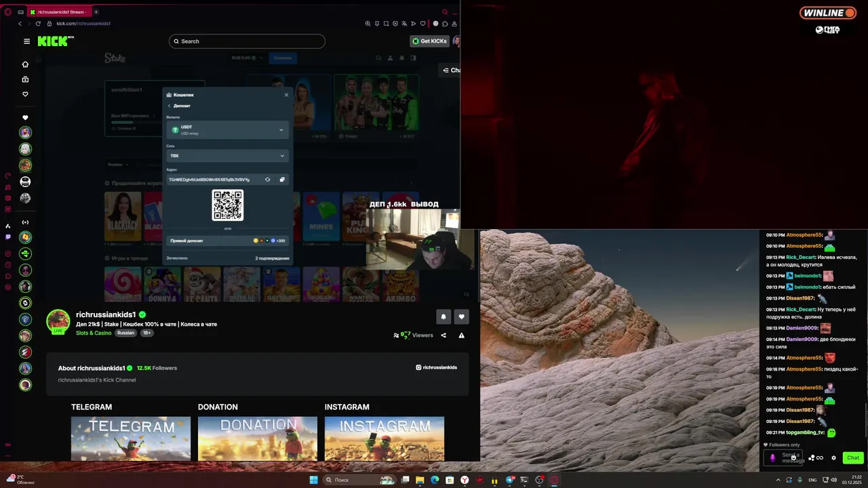Open a new browser tab
The height and width of the screenshot is (488, 868).
pyautogui.click(x=96, y=12)
